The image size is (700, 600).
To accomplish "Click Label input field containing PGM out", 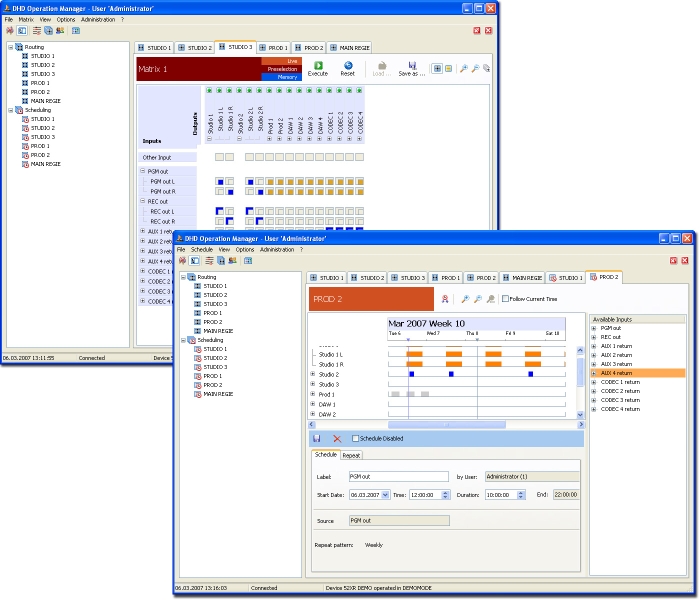I will pos(399,476).
